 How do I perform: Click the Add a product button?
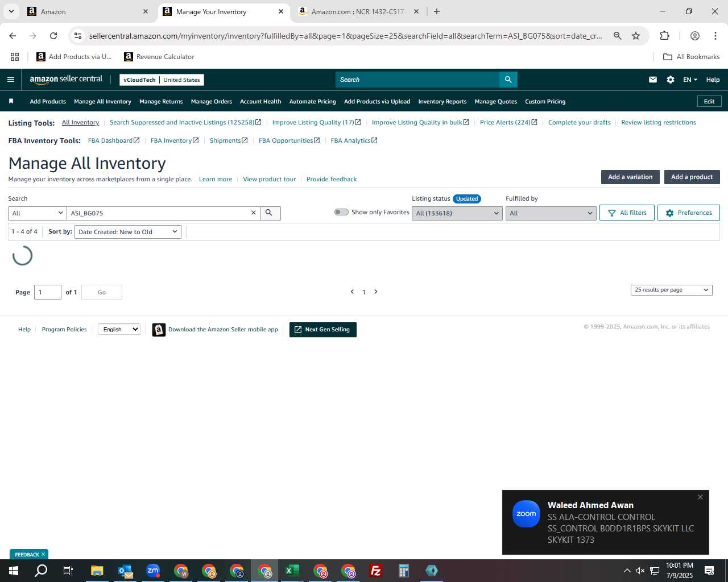[692, 177]
